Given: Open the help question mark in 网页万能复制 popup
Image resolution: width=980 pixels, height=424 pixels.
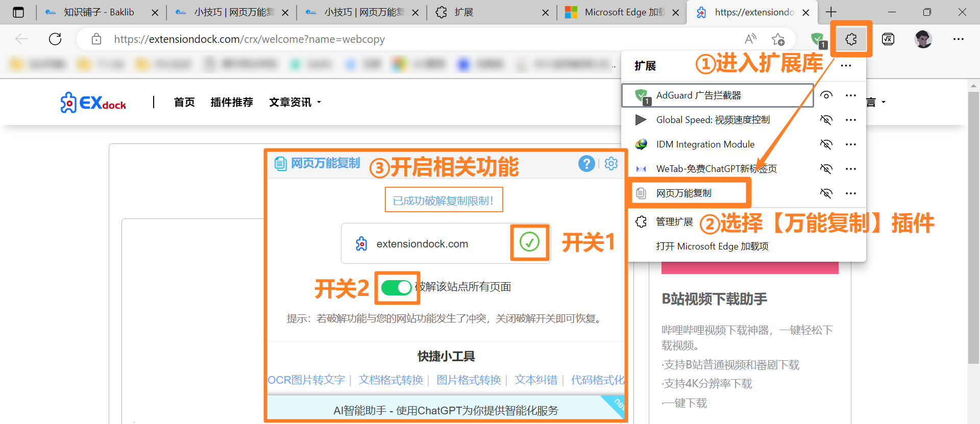Looking at the screenshot, I should (x=586, y=163).
